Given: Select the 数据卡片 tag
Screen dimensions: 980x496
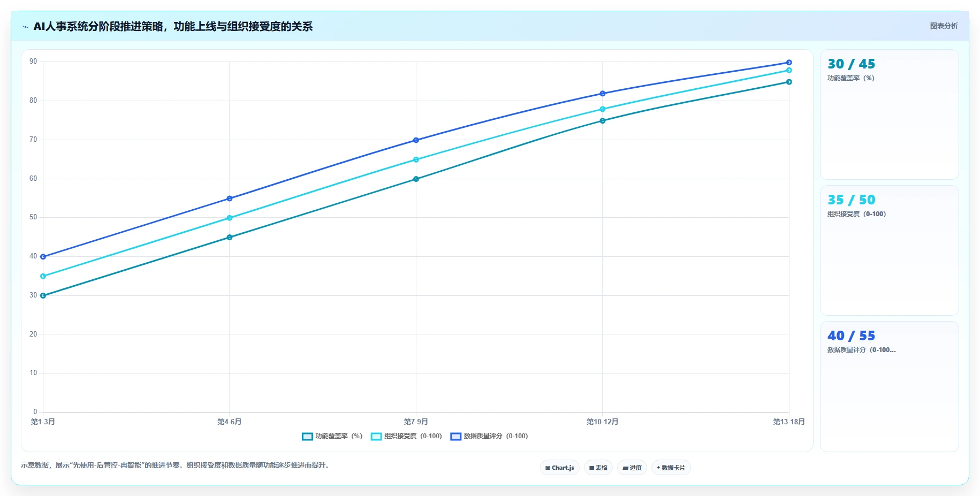Looking at the screenshot, I should click(671, 468).
